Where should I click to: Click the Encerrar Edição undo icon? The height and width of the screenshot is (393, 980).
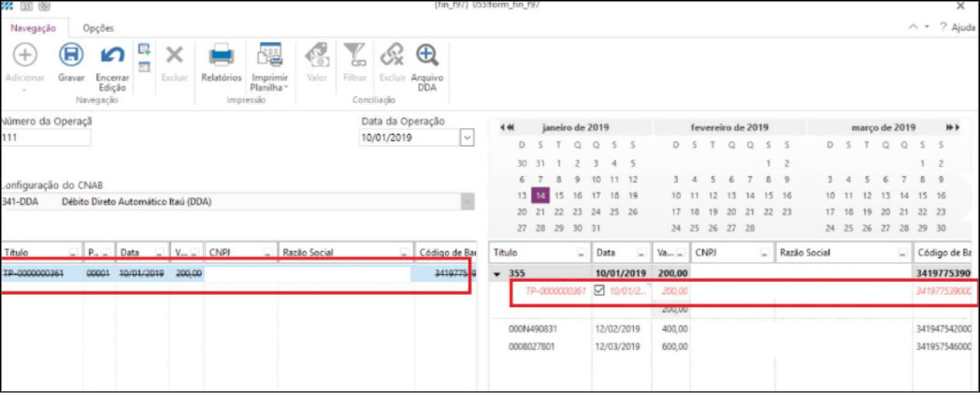pyautogui.click(x=112, y=55)
